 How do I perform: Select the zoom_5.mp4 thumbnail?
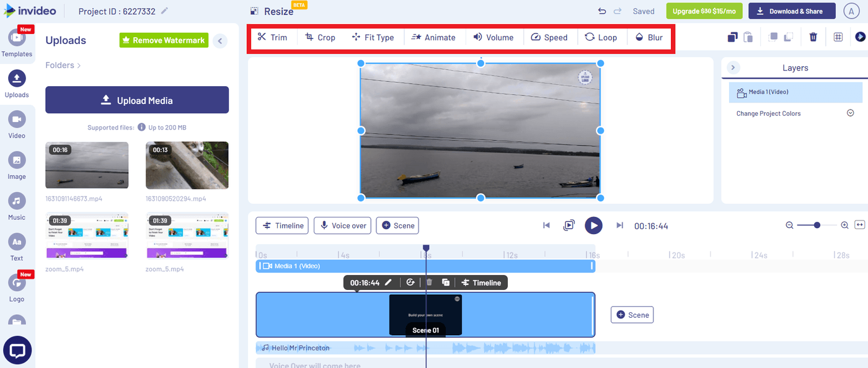(87, 234)
